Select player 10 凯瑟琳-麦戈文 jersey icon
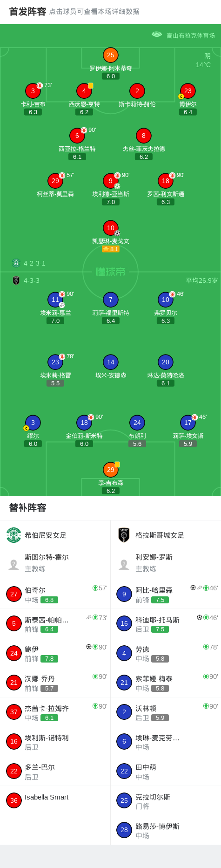The width and height of the screenshot is (221, 868). 111,228
